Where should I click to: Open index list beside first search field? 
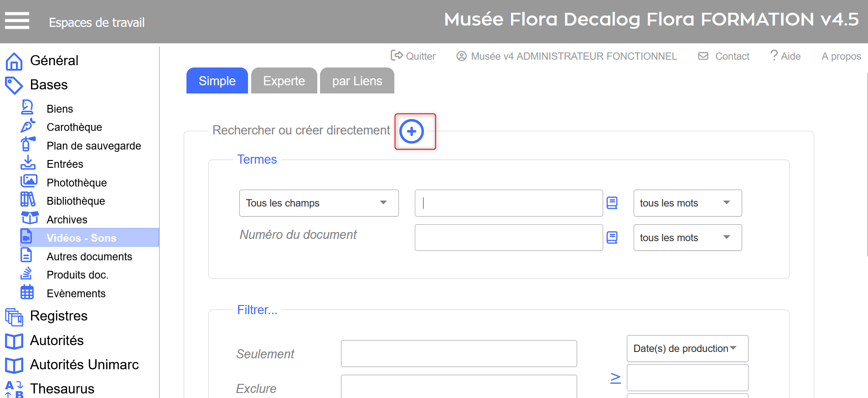pyautogui.click(x=612, y=203)
